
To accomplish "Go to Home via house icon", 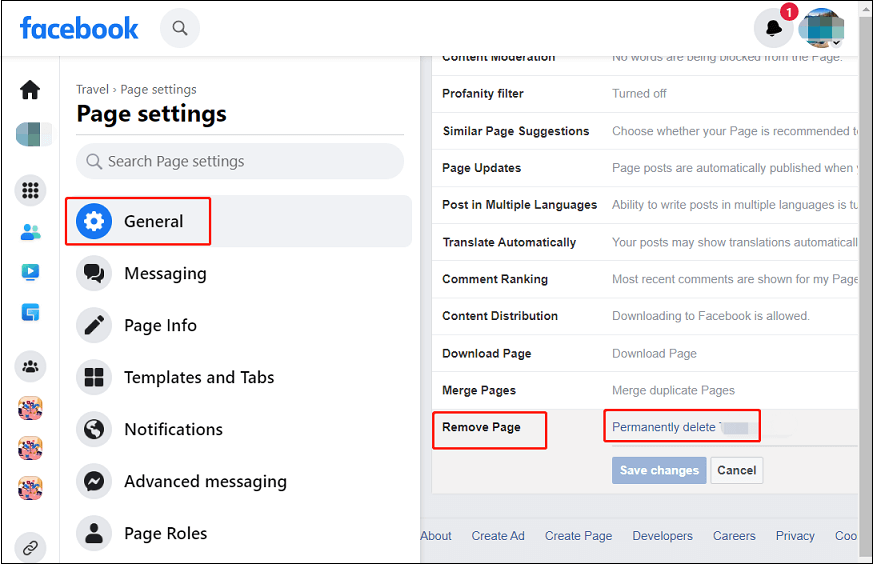I will [x=30, y=90].
